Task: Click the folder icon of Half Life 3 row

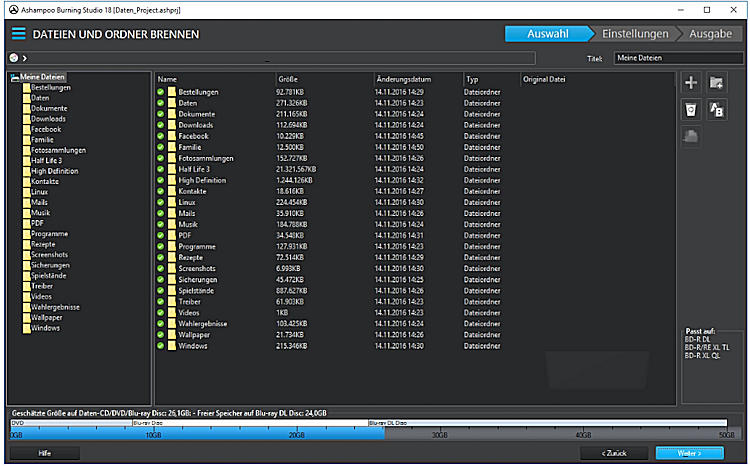Action: coord(172,169)
